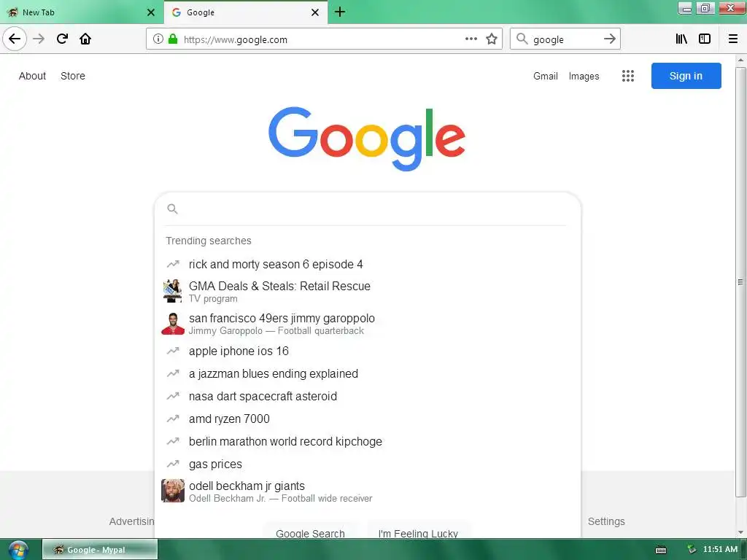Click the GMA Deals & Steals thumbnail
Image resolution: width=747 pixels, height=560 pixels.
[x=172, y=291]
